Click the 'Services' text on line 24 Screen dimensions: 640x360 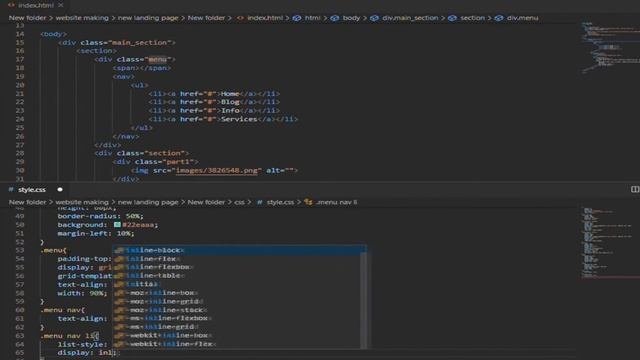click(239, 119)
